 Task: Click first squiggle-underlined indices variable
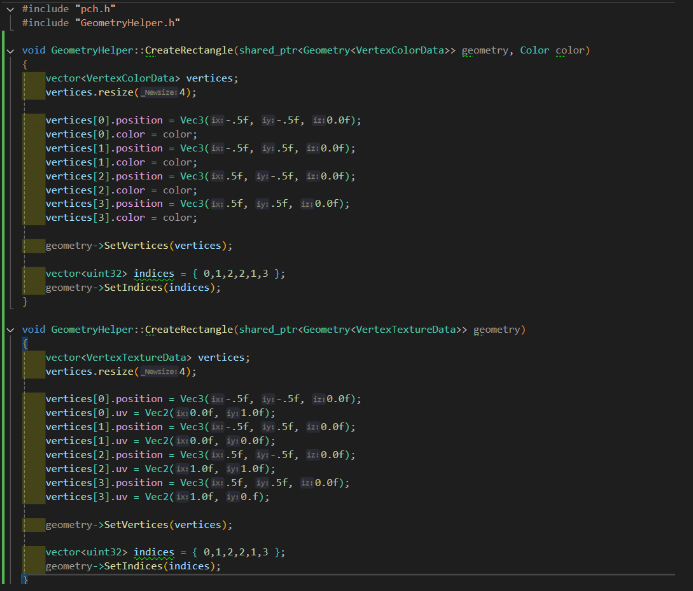pyautogui.click(x=154, y=274)
